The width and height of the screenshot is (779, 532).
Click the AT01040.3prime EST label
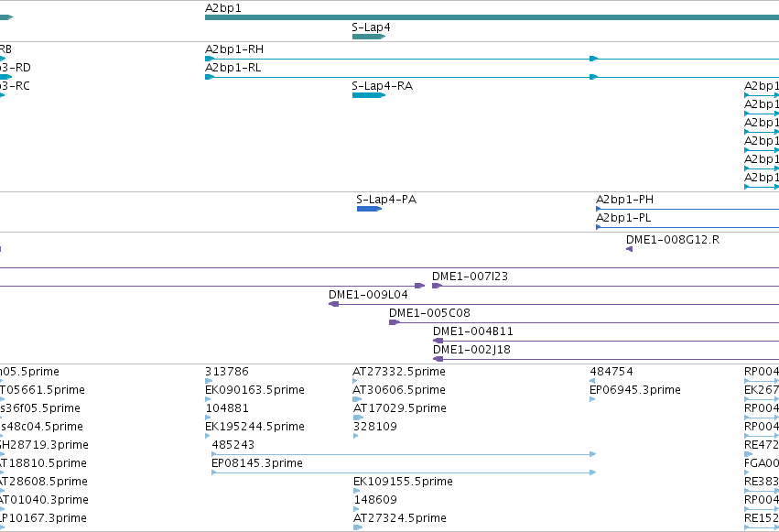coord(44,500)
